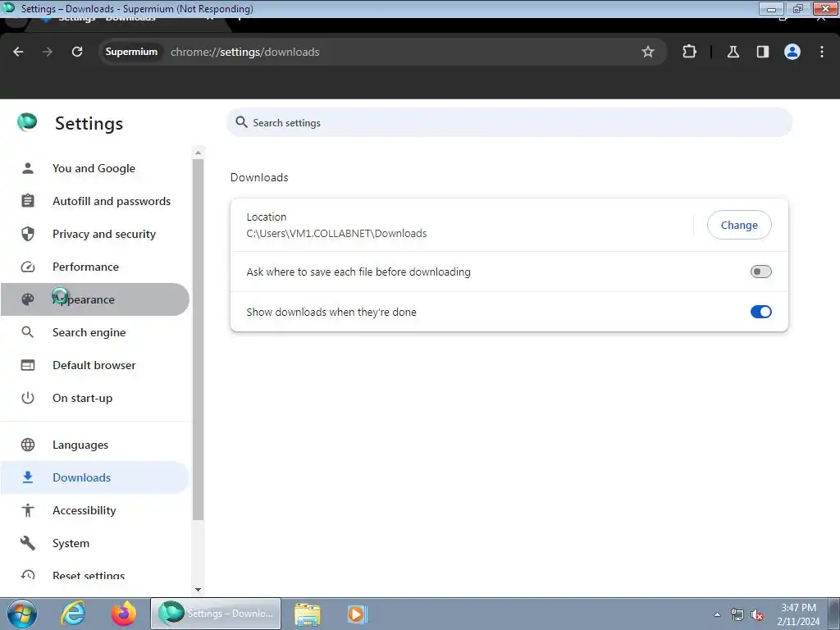Image resolution: width=840 pixels, height=630 pixels.
Task: Click the shield icon beside Privacy
Action: coord(28,234)
